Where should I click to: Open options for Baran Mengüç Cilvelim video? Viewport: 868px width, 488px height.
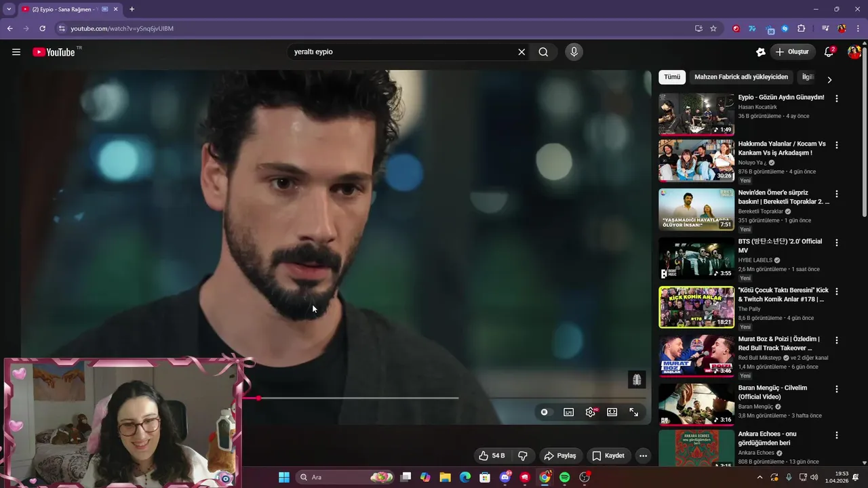click(x=836, y=389)
